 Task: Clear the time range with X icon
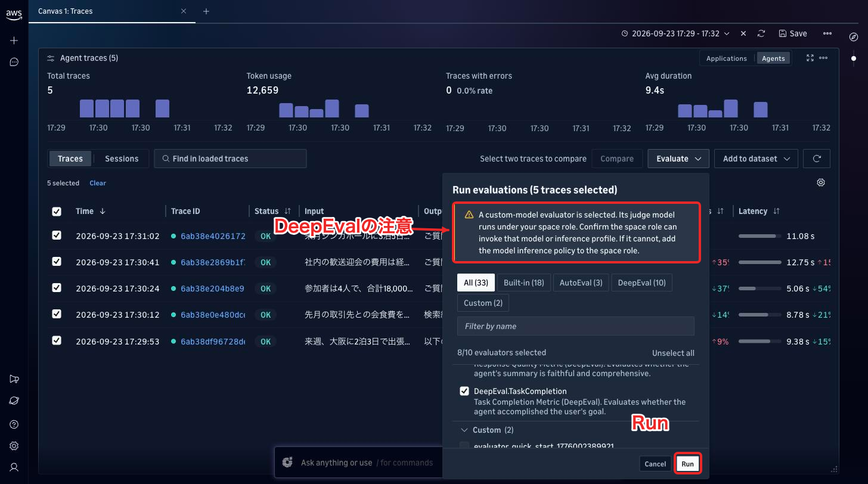743,34
